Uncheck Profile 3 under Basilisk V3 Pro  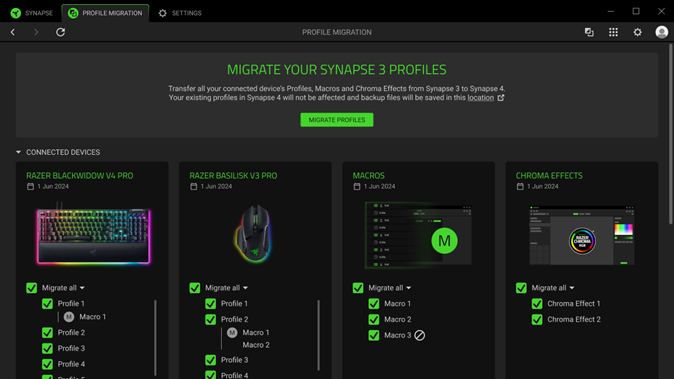pyautogui.click(x=211, y=360)
